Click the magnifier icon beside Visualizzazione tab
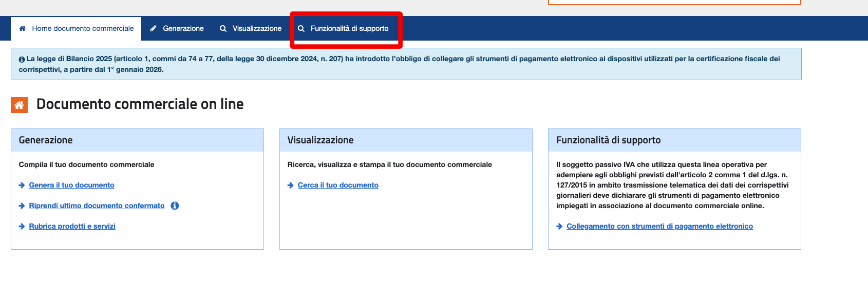Screen dimensions: 868x297 coord(223,29)
